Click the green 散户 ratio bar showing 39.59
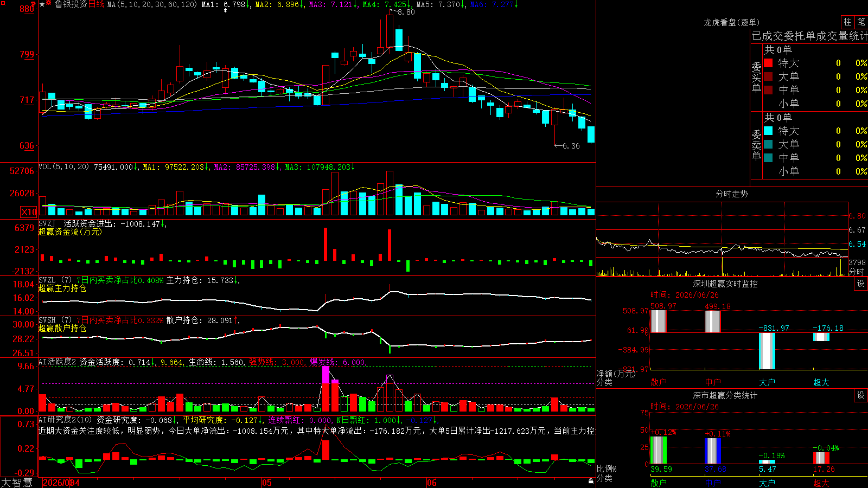Screen dimensions: 868x488 point(658,450)
